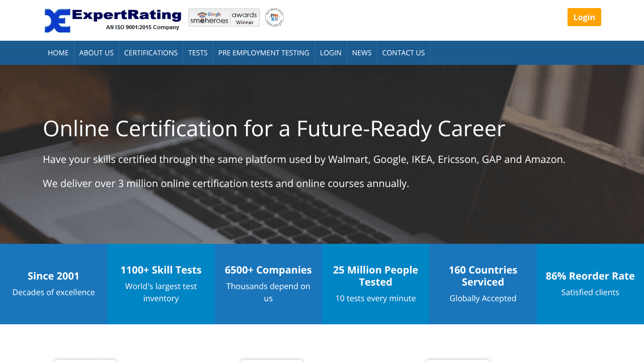Click the '3 million online certification tests' sentence
Screen dimensions: 644x362
tap(226, 184)
